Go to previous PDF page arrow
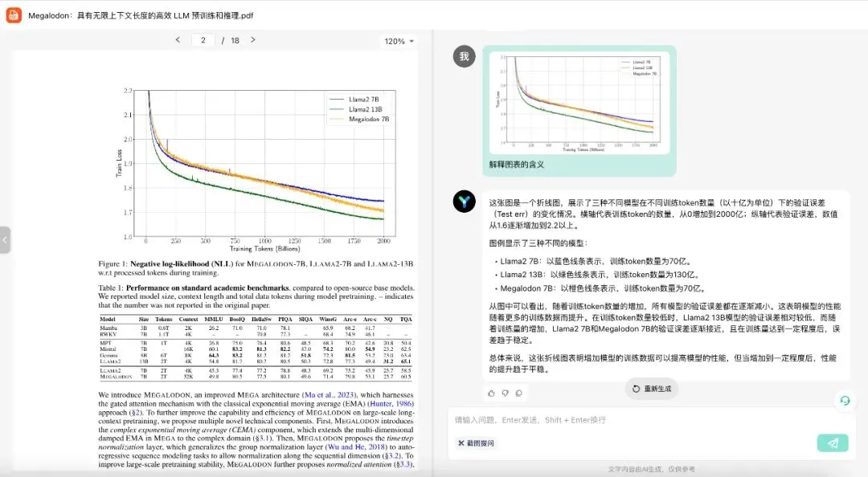 (x=178, y=40)
